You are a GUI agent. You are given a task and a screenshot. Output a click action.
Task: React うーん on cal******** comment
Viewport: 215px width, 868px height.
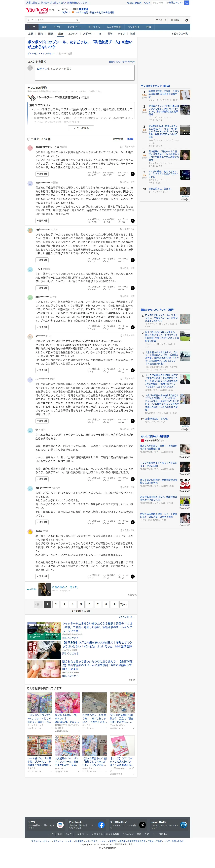tap(123, 421)
